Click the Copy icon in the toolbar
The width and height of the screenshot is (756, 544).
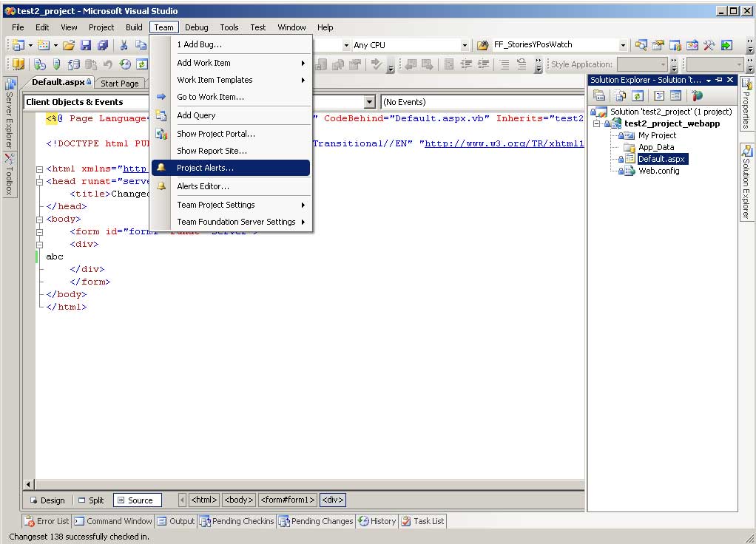[141, 45]
